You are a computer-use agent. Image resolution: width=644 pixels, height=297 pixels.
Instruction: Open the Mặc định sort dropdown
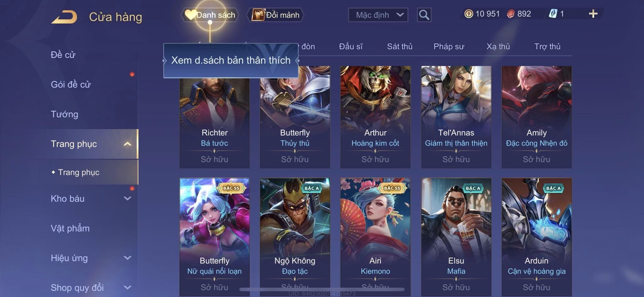[378, 15]
